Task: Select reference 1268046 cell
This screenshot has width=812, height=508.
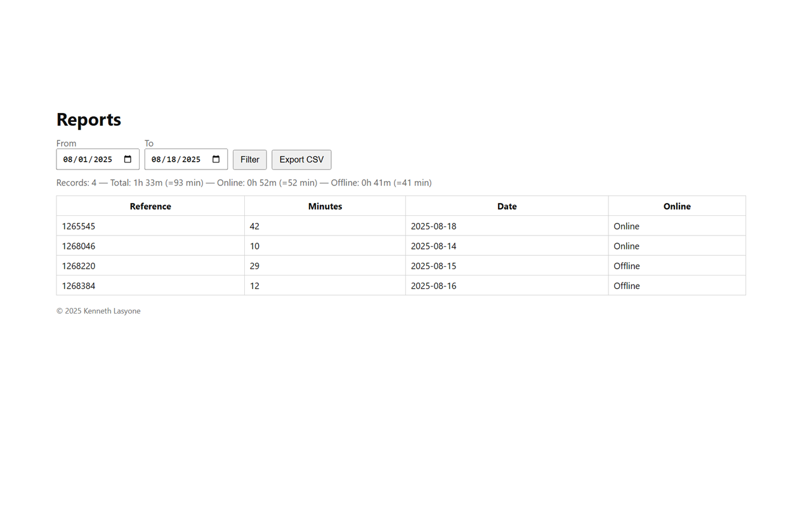Action: 79,246
